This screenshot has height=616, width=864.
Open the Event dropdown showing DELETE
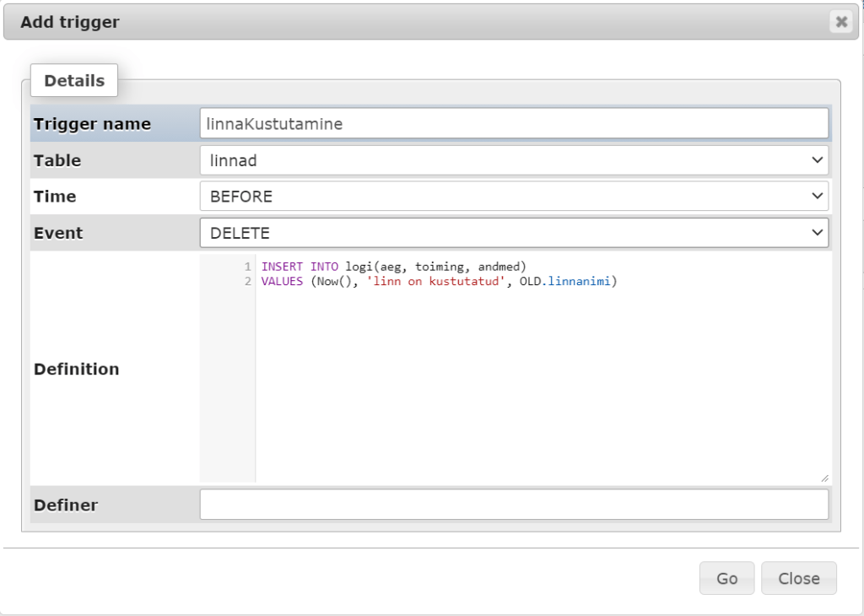click(514, 233)
